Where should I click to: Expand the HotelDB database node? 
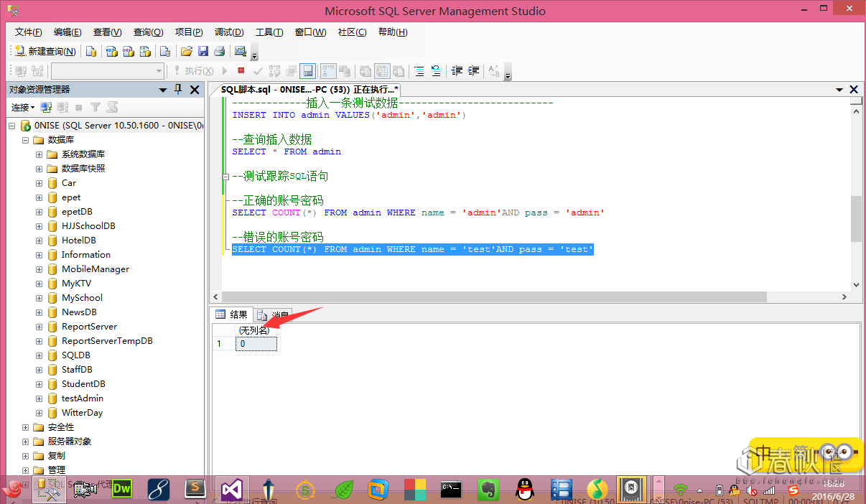point(39,241)
